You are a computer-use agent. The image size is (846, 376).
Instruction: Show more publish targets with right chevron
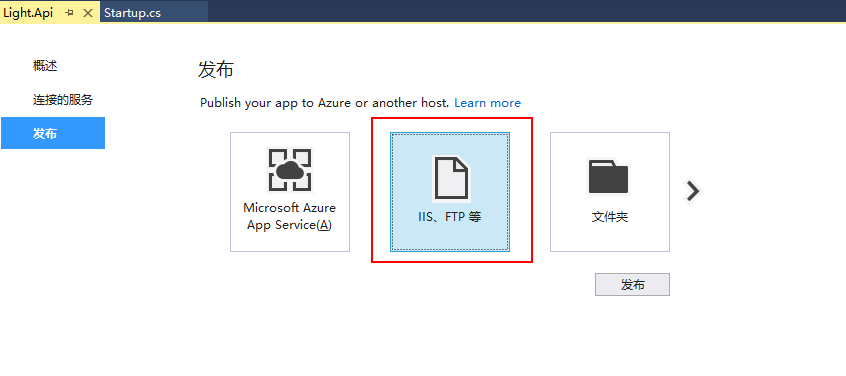pyautogui.click(x=692, y=191)
